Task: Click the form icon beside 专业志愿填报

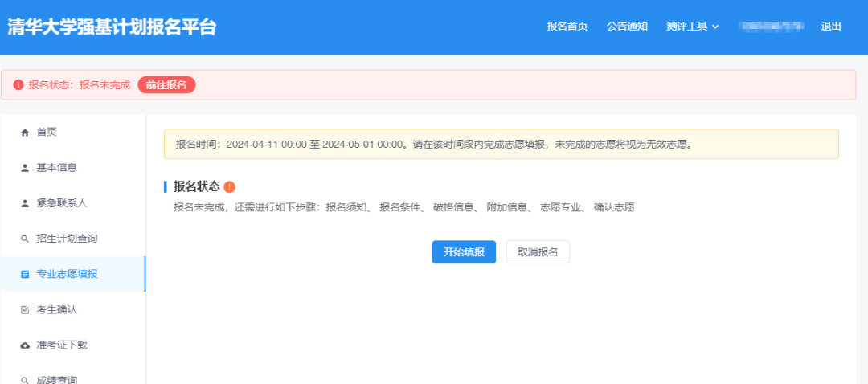Action: pos(24,275)
